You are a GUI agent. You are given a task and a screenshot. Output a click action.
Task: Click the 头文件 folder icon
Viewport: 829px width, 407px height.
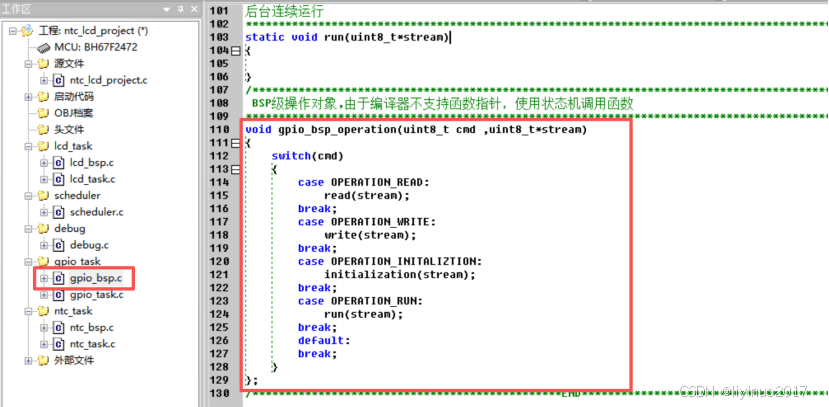click(43, 130)
